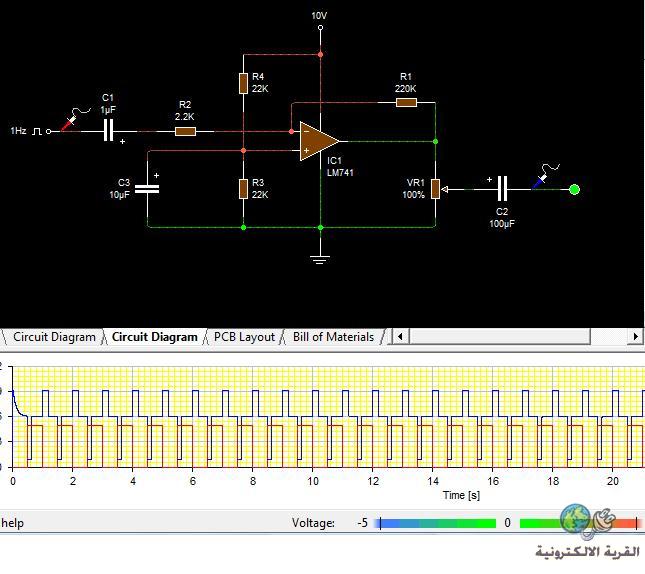Click the C3 10µF label

coord(120,188)
